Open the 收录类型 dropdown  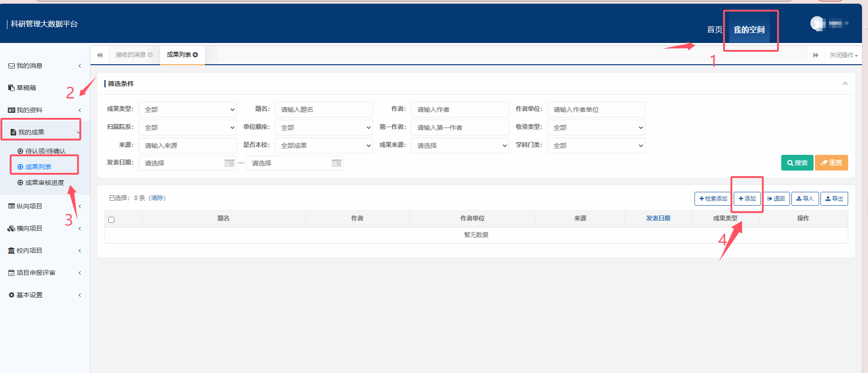point(596,128)
